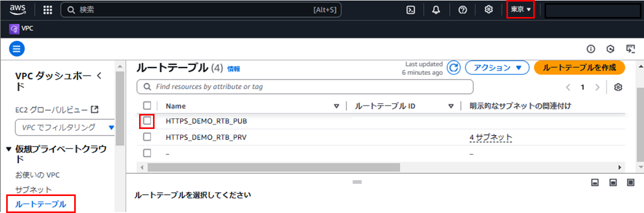Image resolution: width=644 pixels, height=213 pixels.
Task: Set the details panel to medium height icon
Action: click(x=613, y=183)
